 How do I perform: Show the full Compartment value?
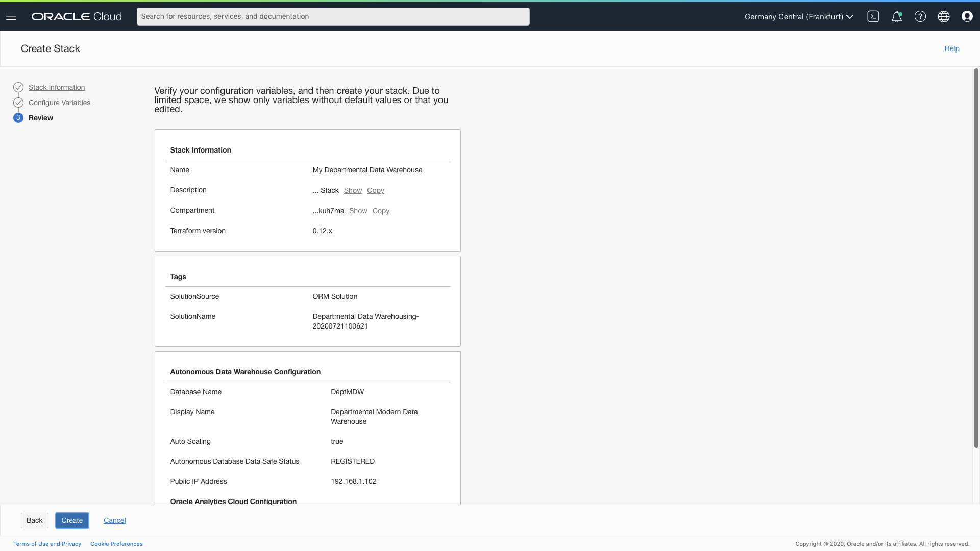358,211
